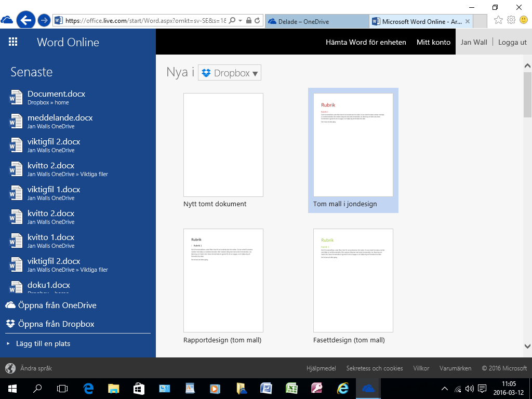Open Task View on the taskbar
Screen dimensions: 532x399
[x=62, y=389]
